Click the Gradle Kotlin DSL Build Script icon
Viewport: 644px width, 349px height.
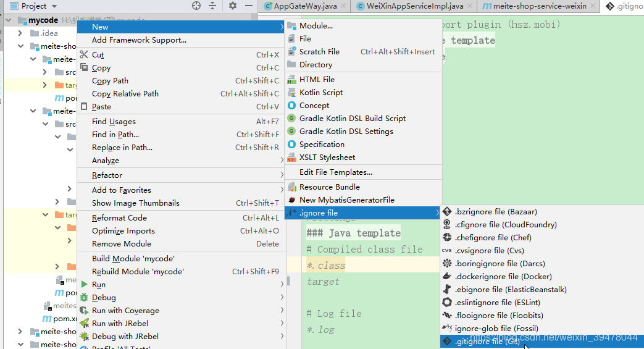pyautogui.click(x=291, y=118)
